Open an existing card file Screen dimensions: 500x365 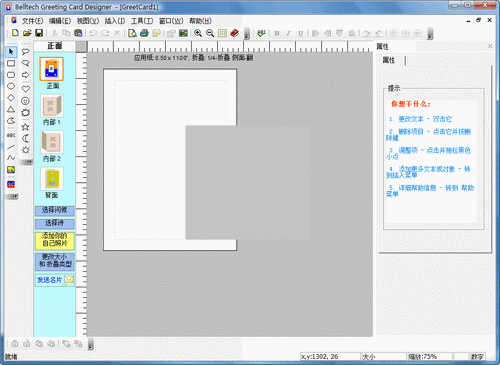[x=27, y=33]
